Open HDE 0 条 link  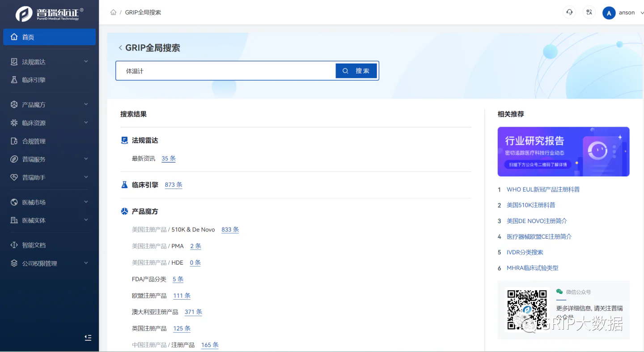tap(195, 262)
